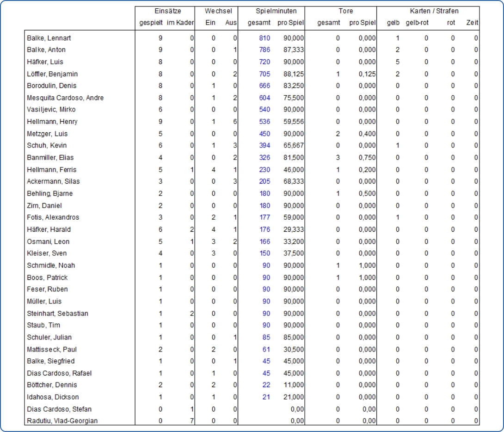
Task: Open the 810 total minutes value
Action: 264,38
